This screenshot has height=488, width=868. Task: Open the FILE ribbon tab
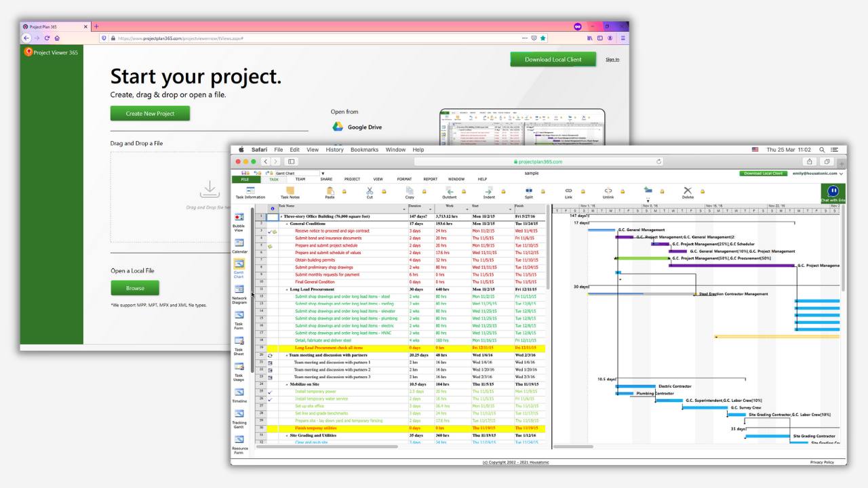(x=245, y=180)
